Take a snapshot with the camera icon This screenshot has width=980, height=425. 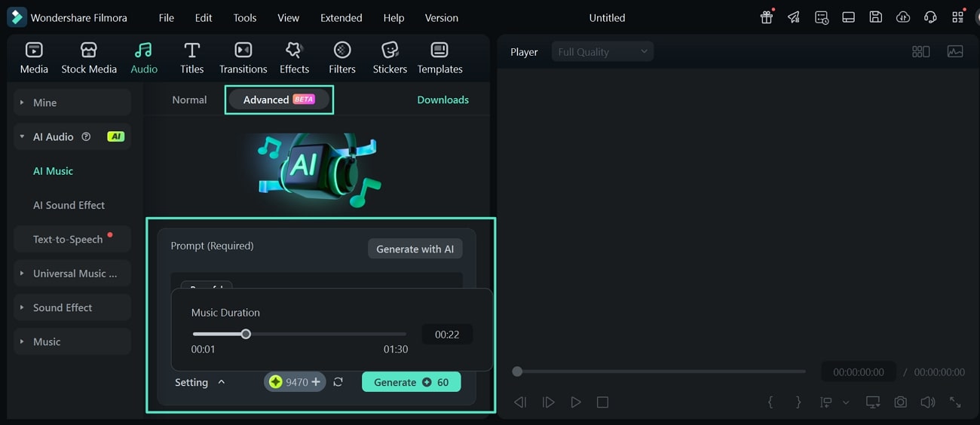coord(900,402)
